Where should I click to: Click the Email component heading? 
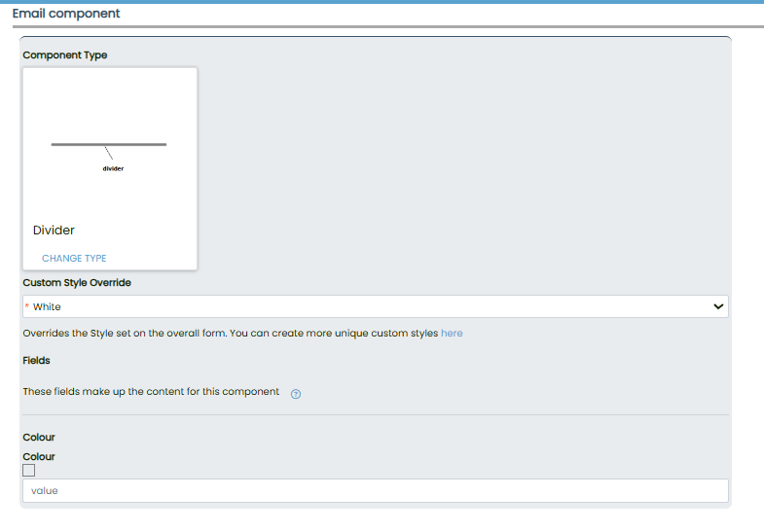(66, 14)
